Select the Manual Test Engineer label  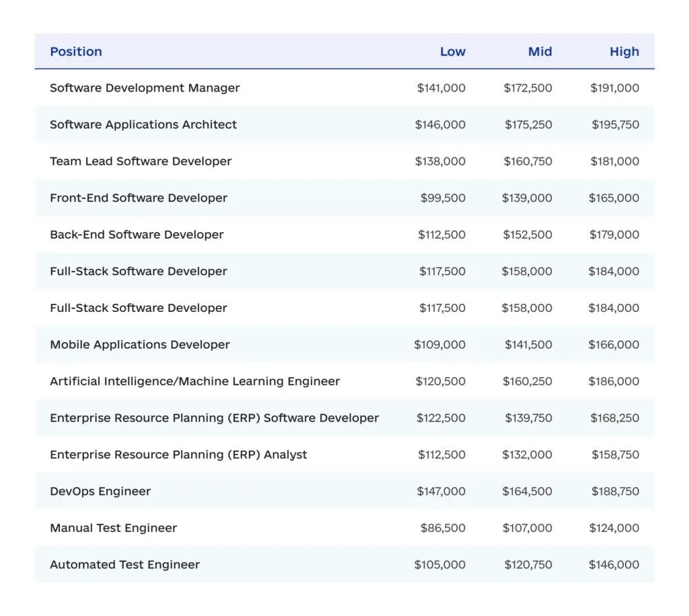click(x=113, y=528)
